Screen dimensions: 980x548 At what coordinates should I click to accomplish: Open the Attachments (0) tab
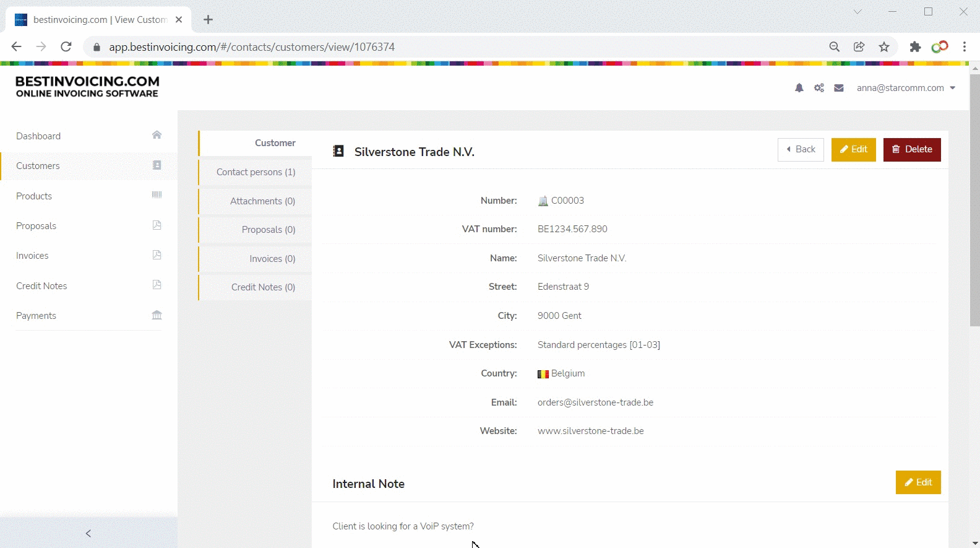tap(262, 201)
